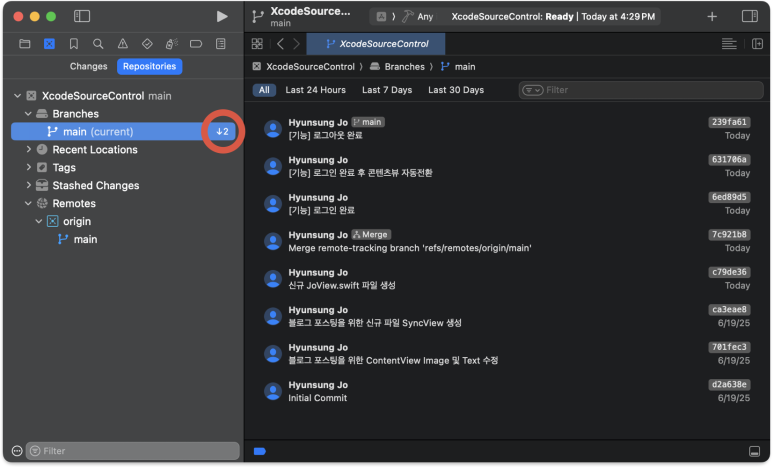Run the project with Play button
The width and height of the screenshot is (773, 467).
coord(222,16)
